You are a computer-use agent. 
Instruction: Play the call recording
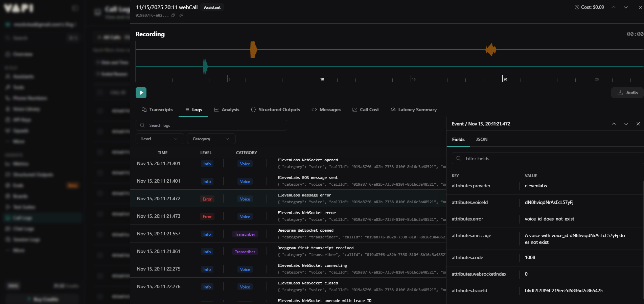tap(141, 93)
